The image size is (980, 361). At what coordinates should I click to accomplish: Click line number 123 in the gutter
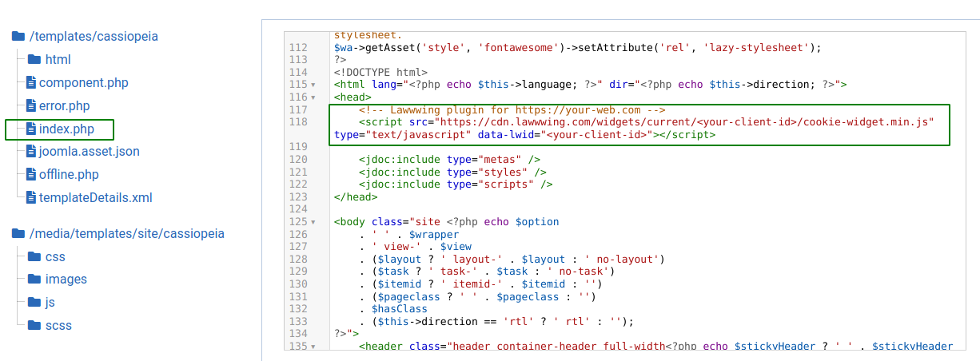(298, 196)
